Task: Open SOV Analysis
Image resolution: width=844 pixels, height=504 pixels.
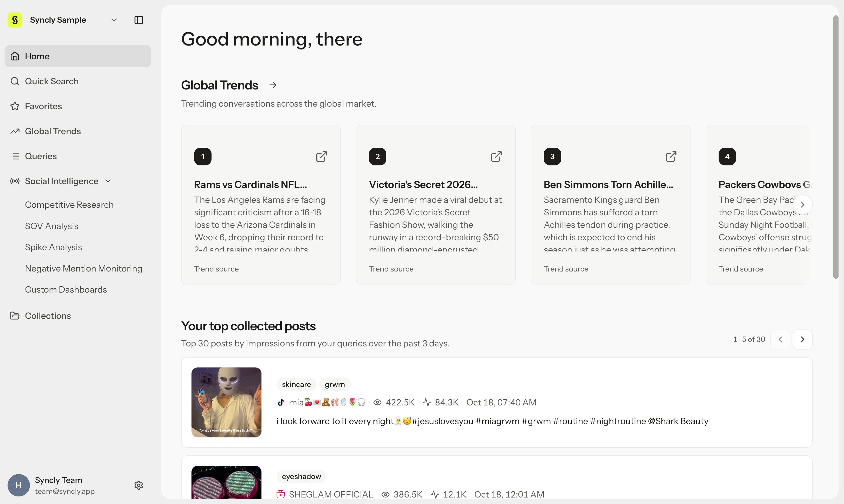Action: tap(52, 226)
